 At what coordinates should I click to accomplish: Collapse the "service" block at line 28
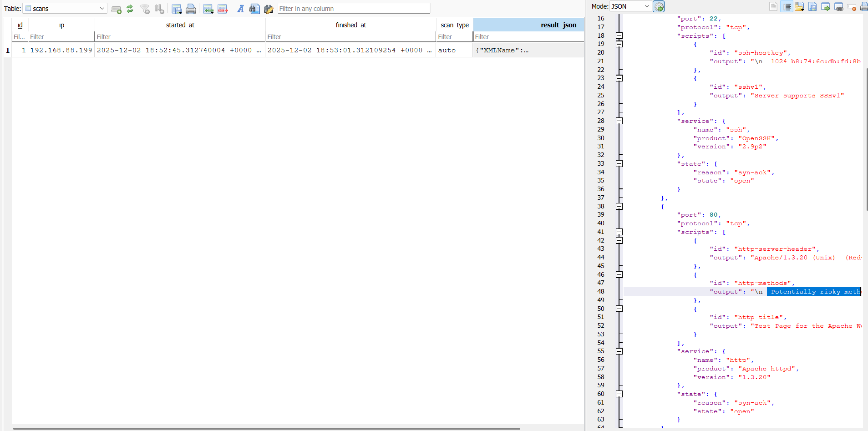click(619, 121)
